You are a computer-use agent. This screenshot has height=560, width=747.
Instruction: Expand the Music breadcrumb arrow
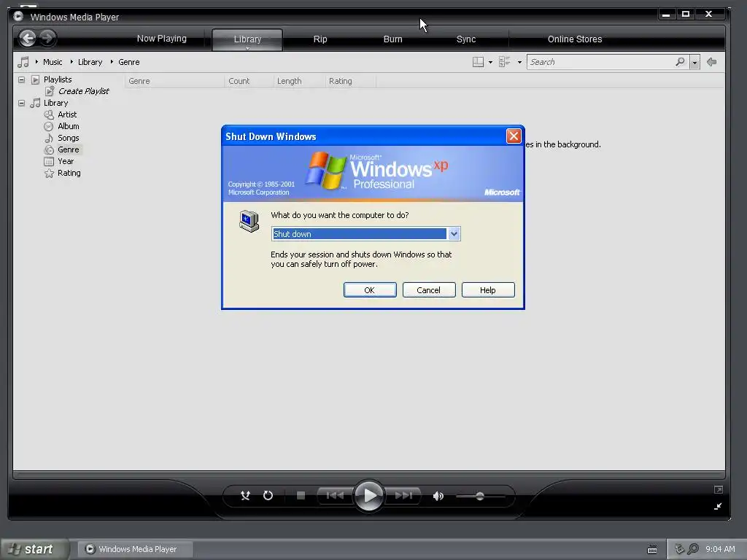36,62
